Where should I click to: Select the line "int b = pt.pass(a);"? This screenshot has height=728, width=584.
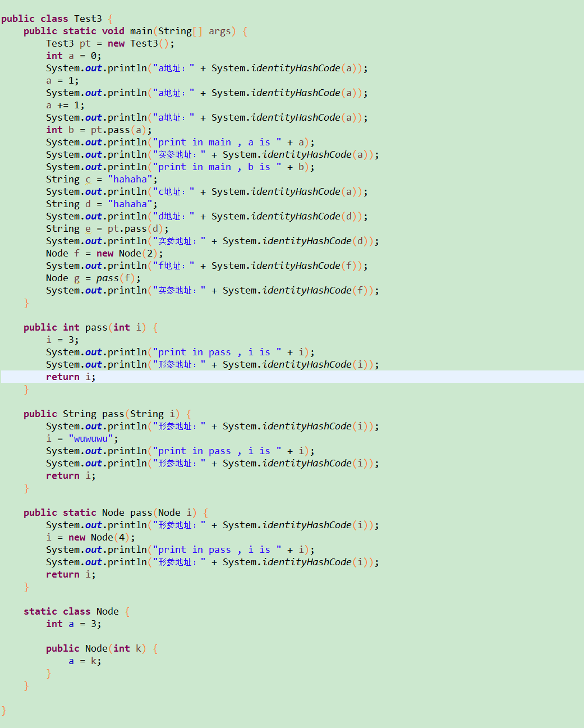[x=99, y=130]
